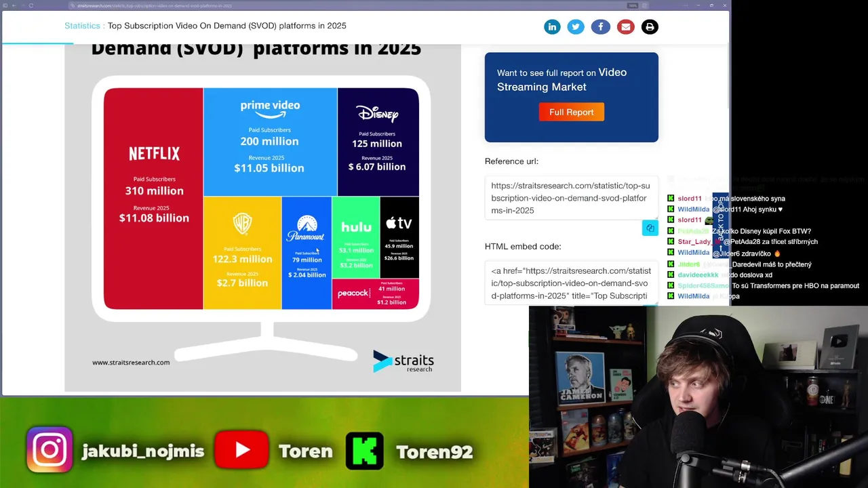Click the Hulu tile in the infographic

356,237
